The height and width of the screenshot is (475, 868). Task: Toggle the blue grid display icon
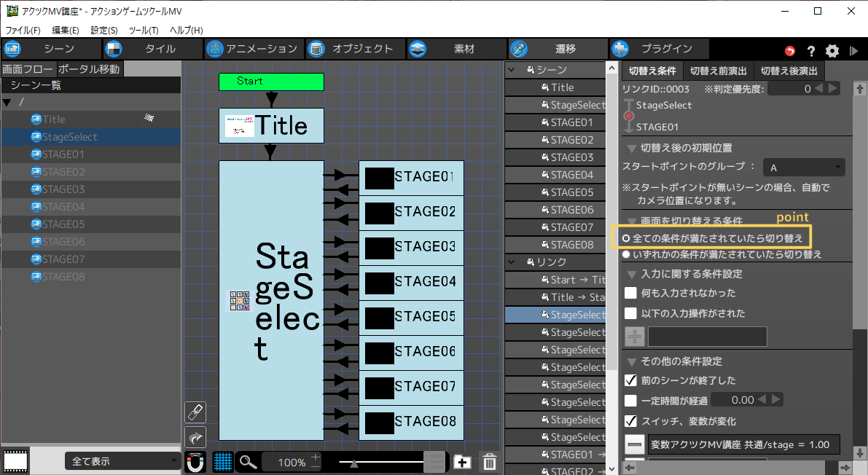tap(223, 462)
